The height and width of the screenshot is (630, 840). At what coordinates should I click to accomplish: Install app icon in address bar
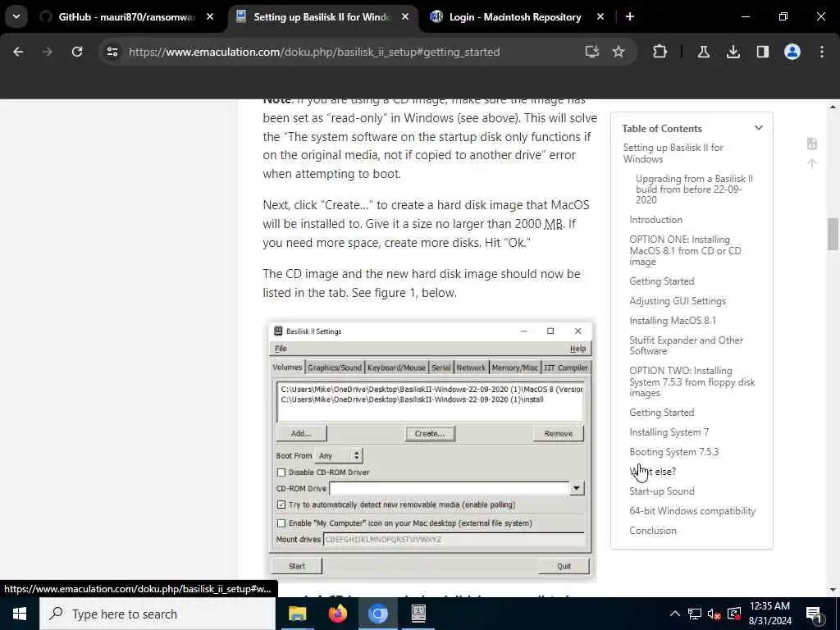592,52
